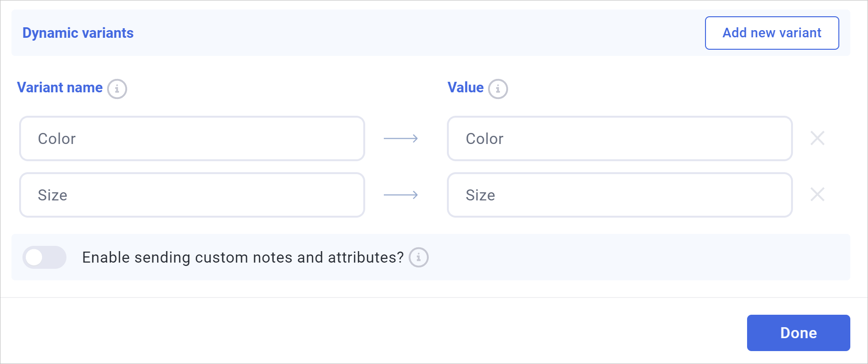Viewport: 868px width, 364px height.
Task: Click the info icon after custom notes question
Action: tap(419, 258)
